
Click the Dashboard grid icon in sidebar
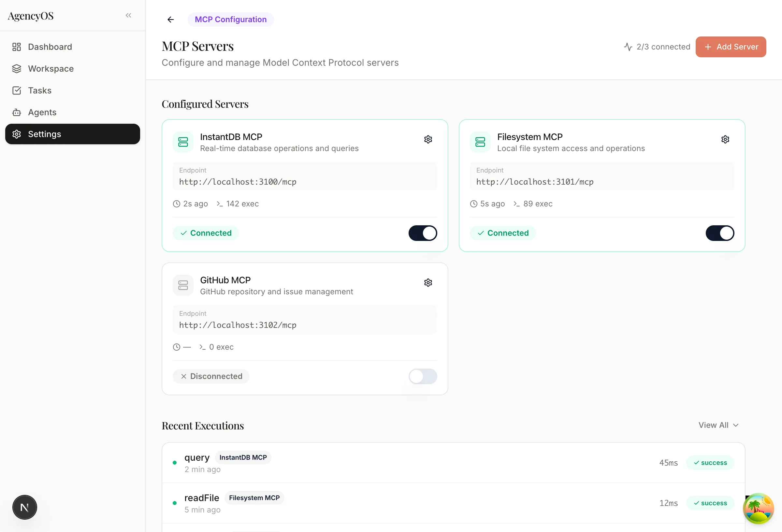tap(17, 47)
